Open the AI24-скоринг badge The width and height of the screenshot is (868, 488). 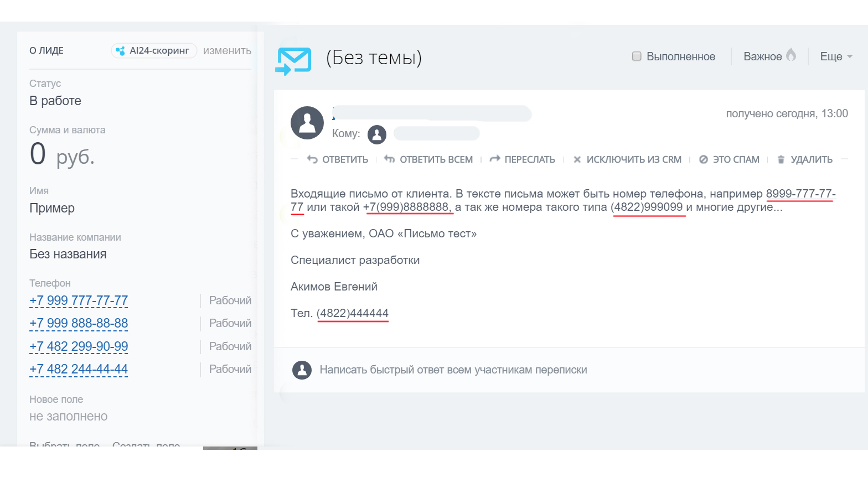coord(154,51)
